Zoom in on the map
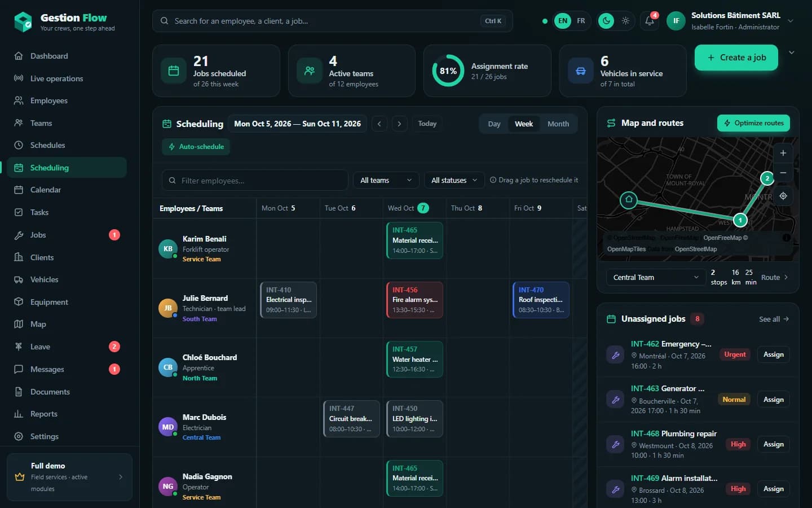Viewport: 812px width, 508px height. pos(783,153)
